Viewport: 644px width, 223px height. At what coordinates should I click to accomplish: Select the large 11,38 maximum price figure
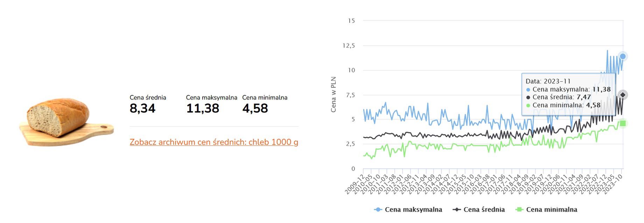(x=203, y=108)
